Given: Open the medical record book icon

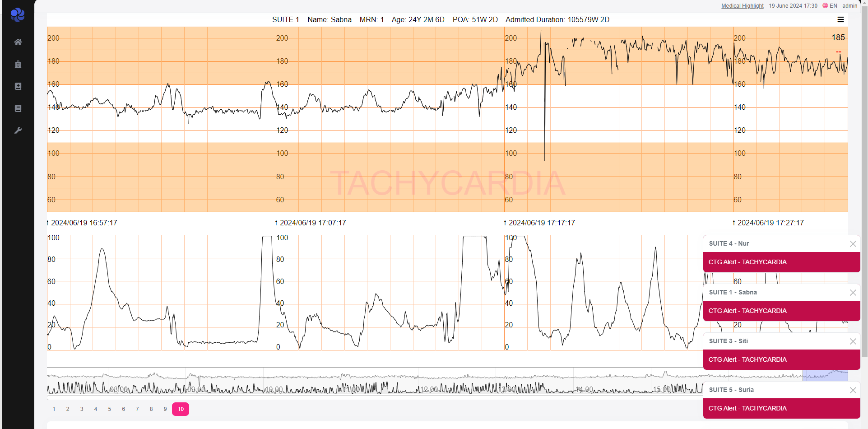Looking at the screenshot, I should pyautogui.click(x=18, y=86).
